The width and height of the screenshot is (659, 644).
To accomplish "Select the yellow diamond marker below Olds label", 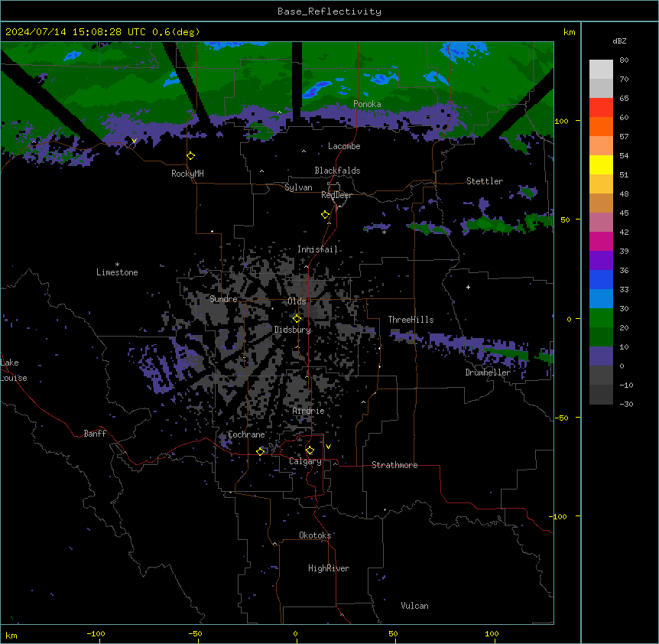I will point(297,319).
